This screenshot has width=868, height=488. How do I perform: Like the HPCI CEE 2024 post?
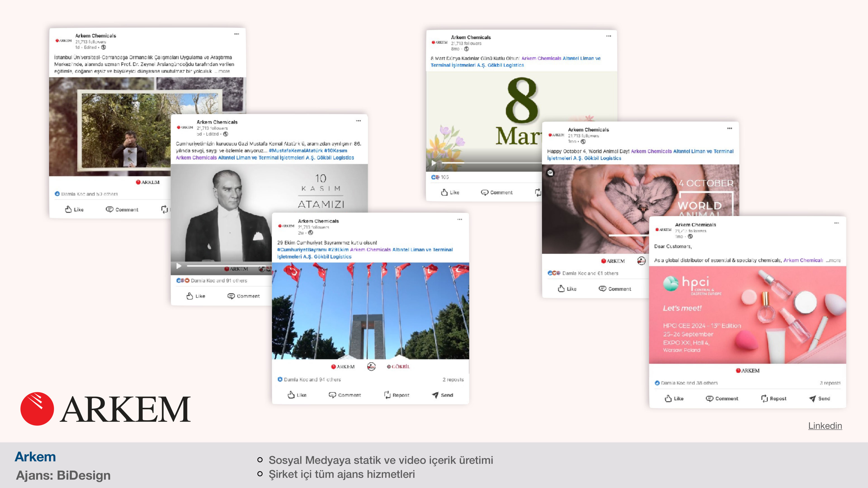pyautogui.click(x=674, y=398)
